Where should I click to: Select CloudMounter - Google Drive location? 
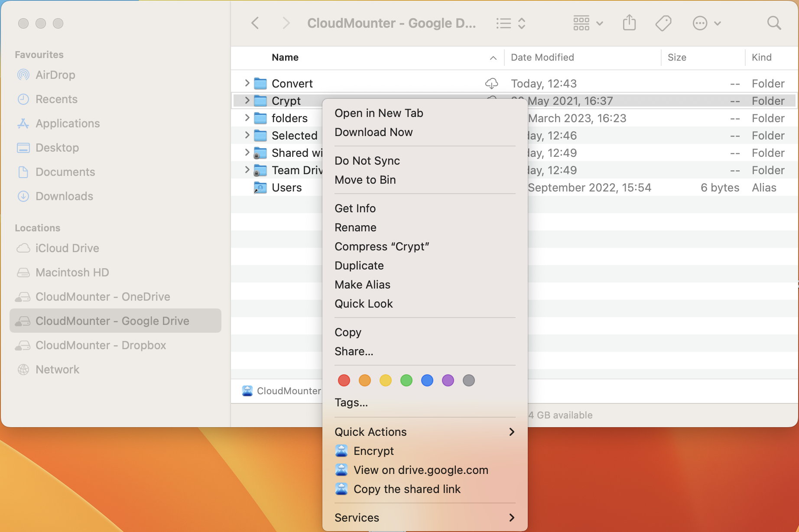[115, 321]
